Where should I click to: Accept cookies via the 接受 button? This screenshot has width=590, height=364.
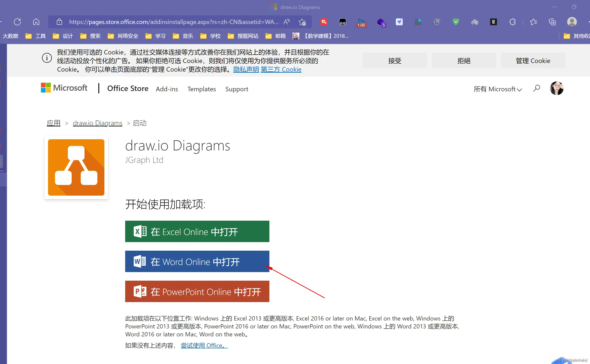(x=395, y=60)
